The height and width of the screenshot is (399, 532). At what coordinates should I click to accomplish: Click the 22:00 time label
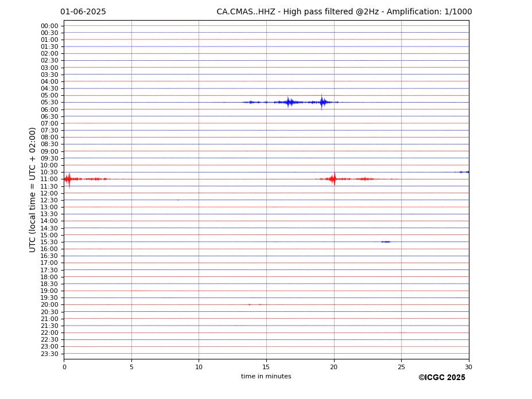[x=49, y=333]
